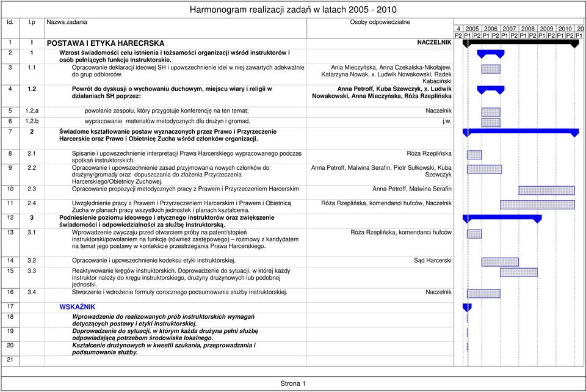This screenshot has width=586, height=392.
Task: Click the '2007' year header in timeline
Action: coord(509,29)
